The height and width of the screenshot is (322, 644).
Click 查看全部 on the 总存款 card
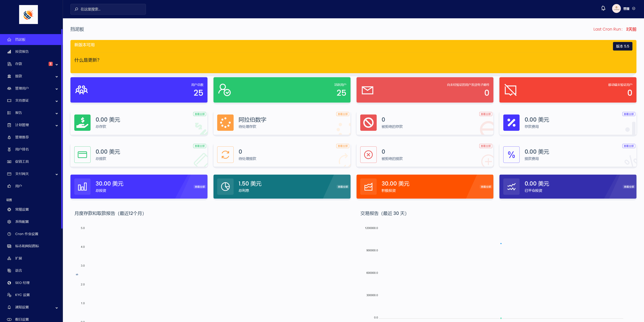200,114
